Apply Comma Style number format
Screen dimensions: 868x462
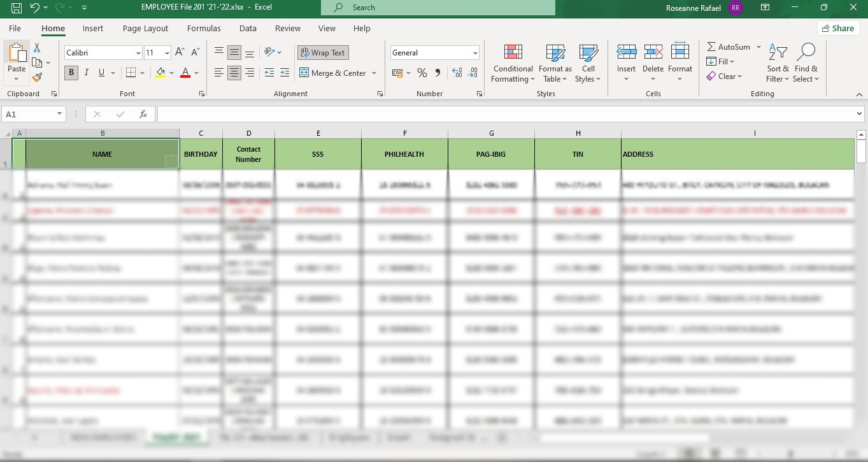click(438, 73)
